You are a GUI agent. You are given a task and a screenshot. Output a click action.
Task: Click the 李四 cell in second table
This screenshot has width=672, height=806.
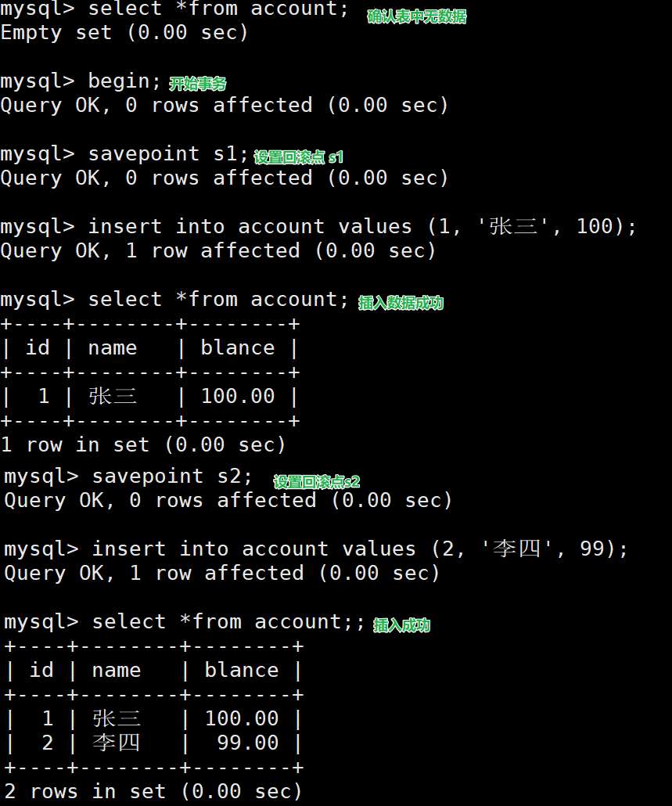coord(117,743)
